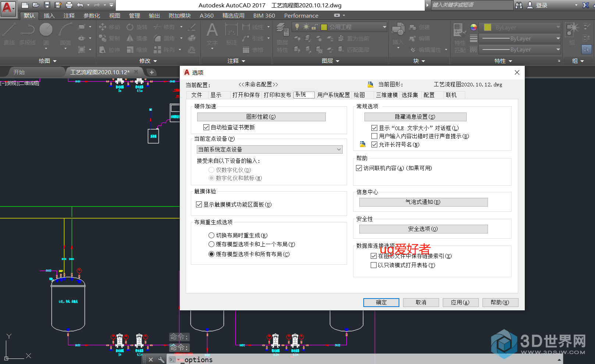Switch to the 文件 tab in options dialog
The height and width of the screenshot is (364, 595).
pyautogui.click(x=197, y=95)
